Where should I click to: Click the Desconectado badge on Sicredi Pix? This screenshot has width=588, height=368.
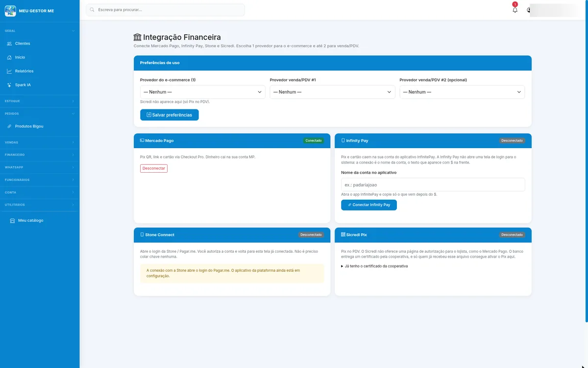pyautogui.click(x=512, y=235)
